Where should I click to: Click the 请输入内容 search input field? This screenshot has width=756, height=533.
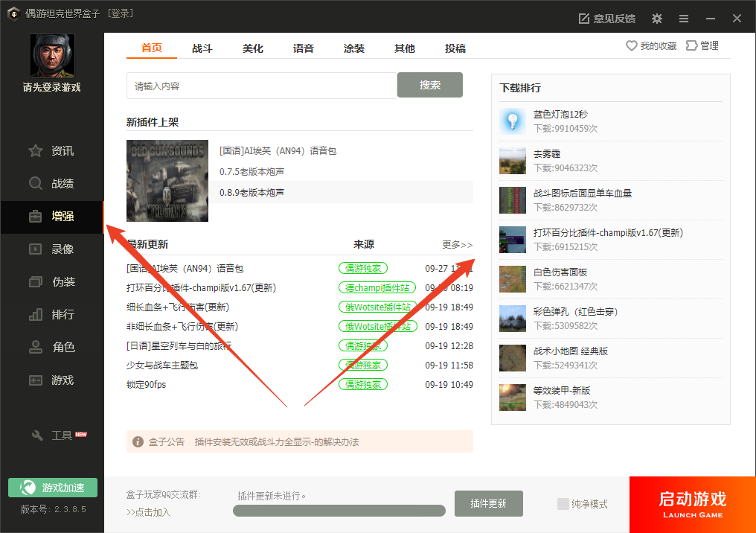261,86
